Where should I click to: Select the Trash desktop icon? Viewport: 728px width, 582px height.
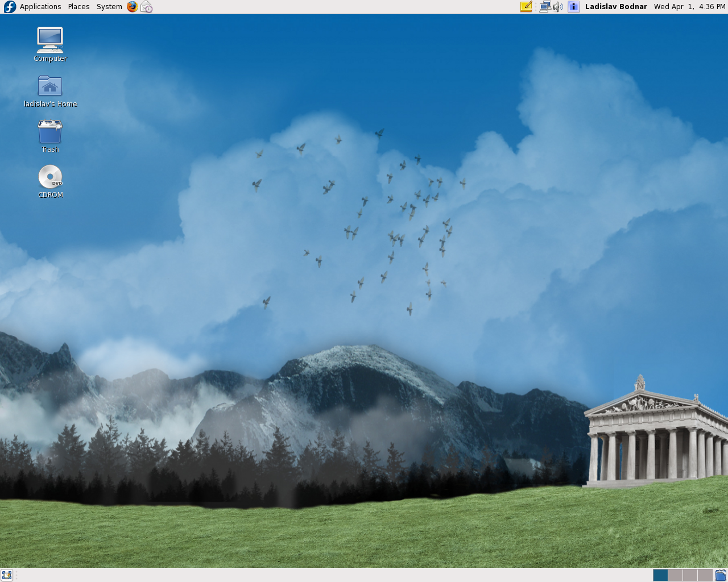pos(50,136)
